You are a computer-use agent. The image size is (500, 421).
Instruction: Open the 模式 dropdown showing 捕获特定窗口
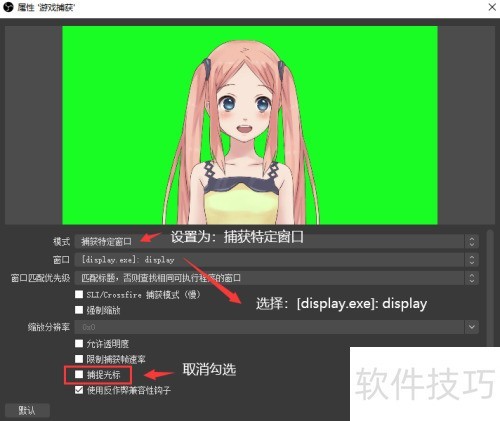pos(276,241)
